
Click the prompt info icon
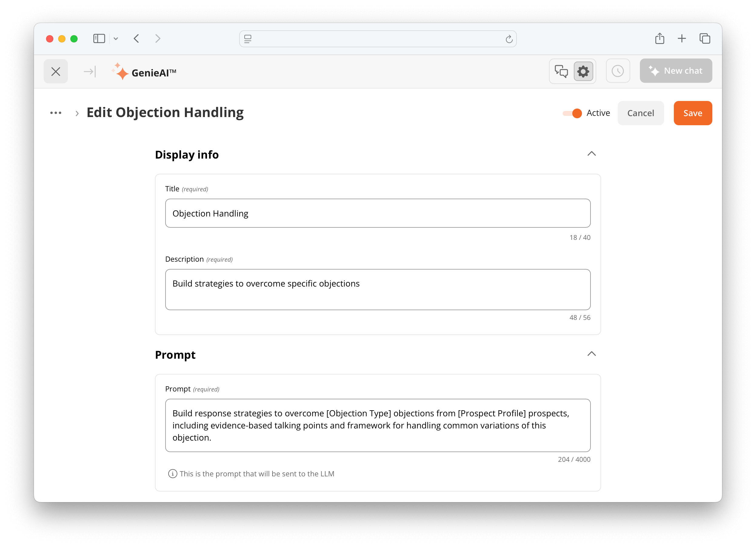pyautogui.click(x=172, y=474)
